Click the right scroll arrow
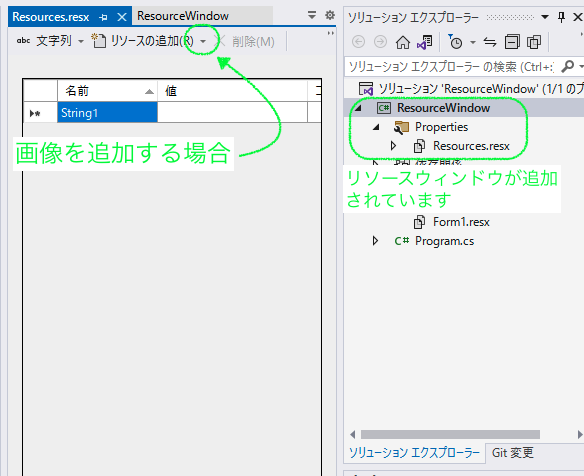584x476 pixels. tap(580, 435)
